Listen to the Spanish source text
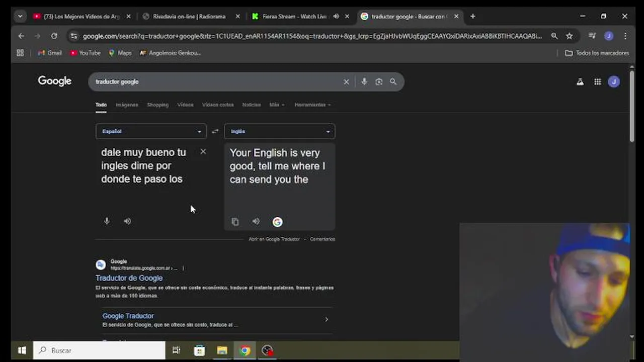Image resolution: width=644 pixels, height=362 pixels. click(127, 221)
